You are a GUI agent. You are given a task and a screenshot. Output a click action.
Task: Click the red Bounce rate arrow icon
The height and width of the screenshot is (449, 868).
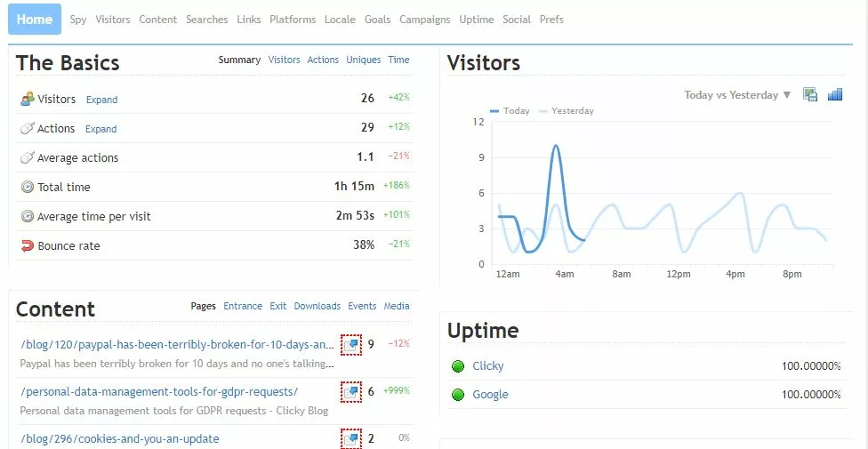click(27, 245)
